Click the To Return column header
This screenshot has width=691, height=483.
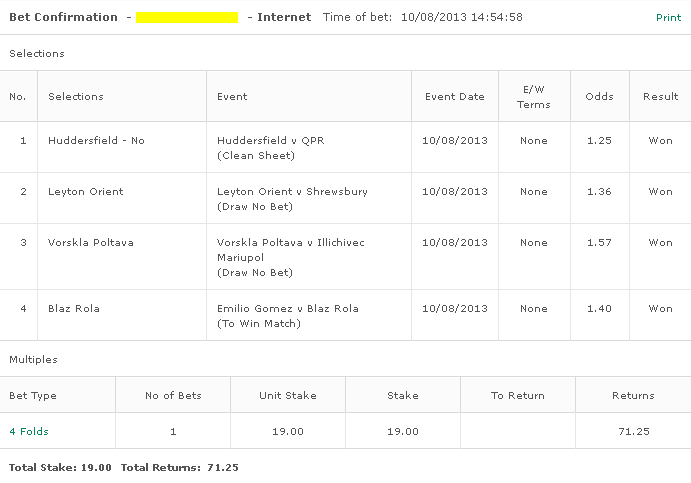518,396
